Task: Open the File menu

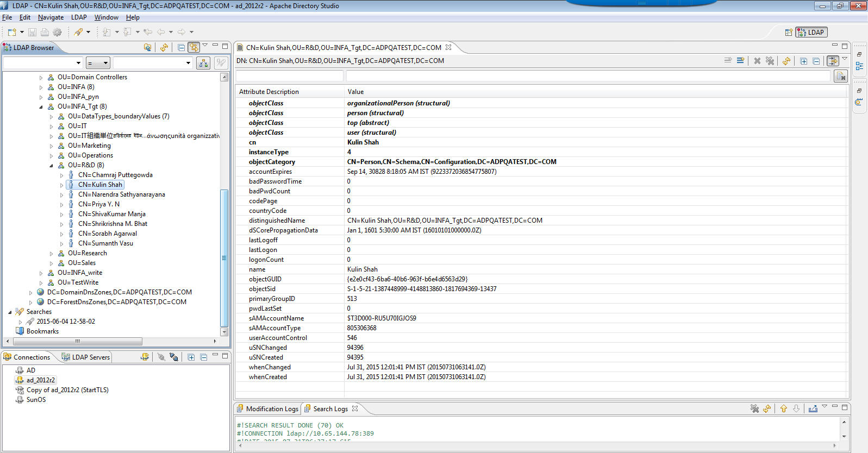Action: 7,17
